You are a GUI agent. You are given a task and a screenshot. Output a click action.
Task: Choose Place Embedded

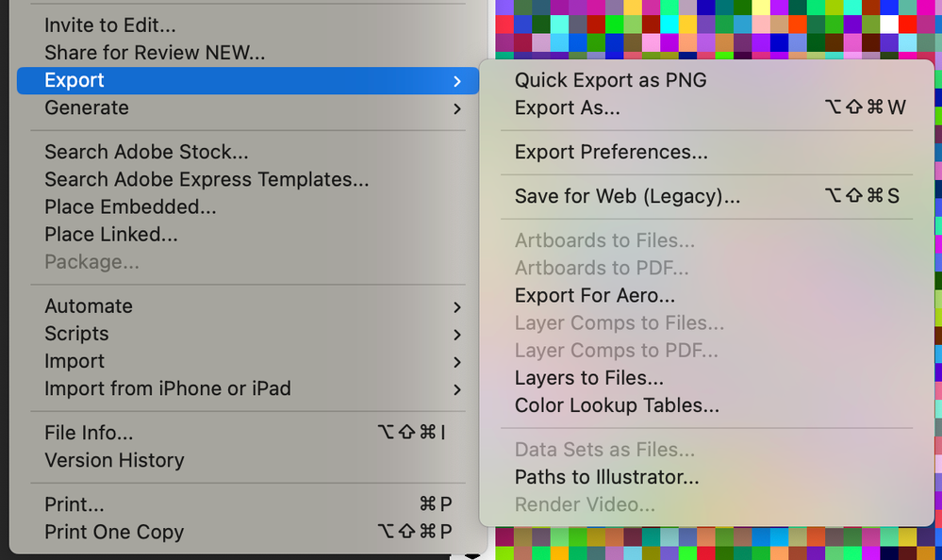(130, 206)
